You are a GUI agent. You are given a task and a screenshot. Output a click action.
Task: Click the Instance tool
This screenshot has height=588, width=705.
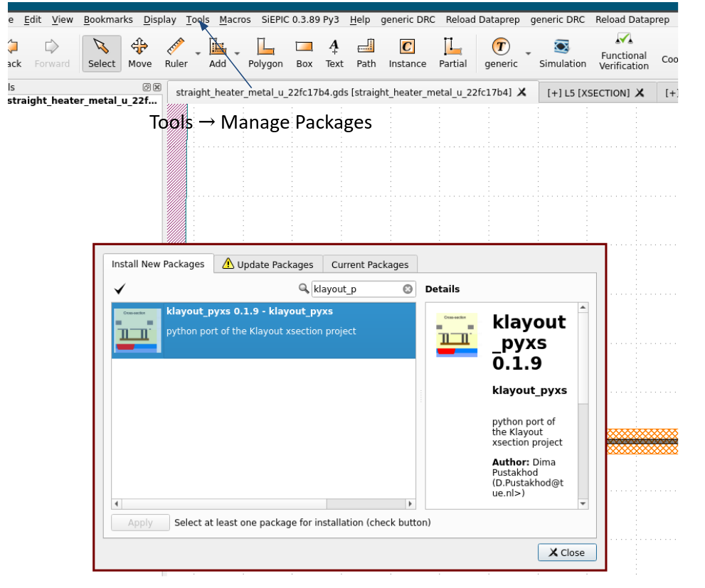point(407,53)
